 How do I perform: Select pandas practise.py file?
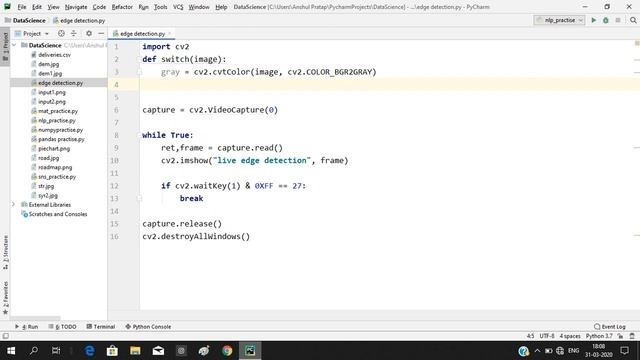tap(61, 139)
